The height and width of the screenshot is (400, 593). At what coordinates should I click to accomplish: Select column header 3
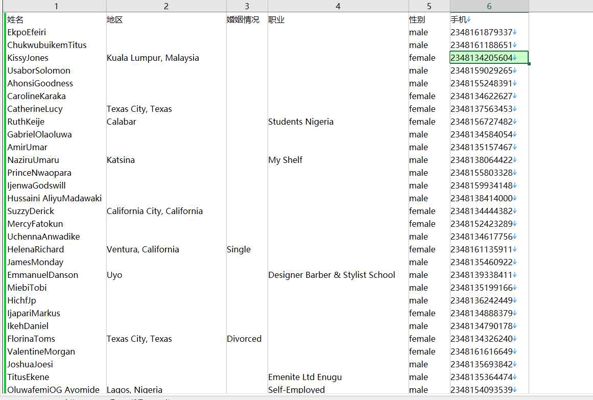pos(247,6)
